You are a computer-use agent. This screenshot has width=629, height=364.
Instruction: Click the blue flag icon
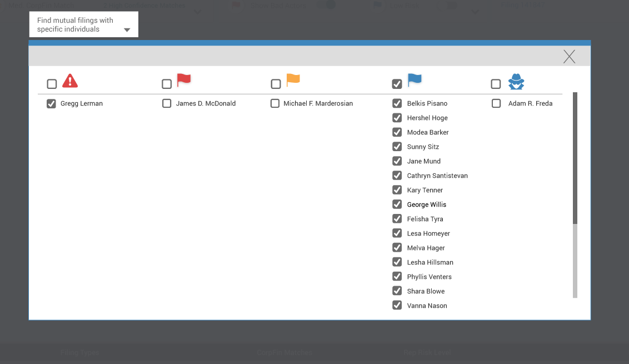(415, 81)
